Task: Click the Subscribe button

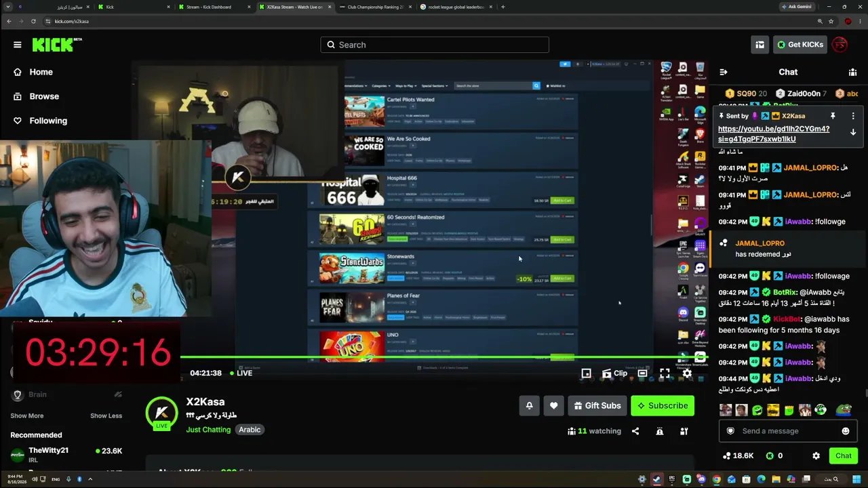Action: pos(663,405)
